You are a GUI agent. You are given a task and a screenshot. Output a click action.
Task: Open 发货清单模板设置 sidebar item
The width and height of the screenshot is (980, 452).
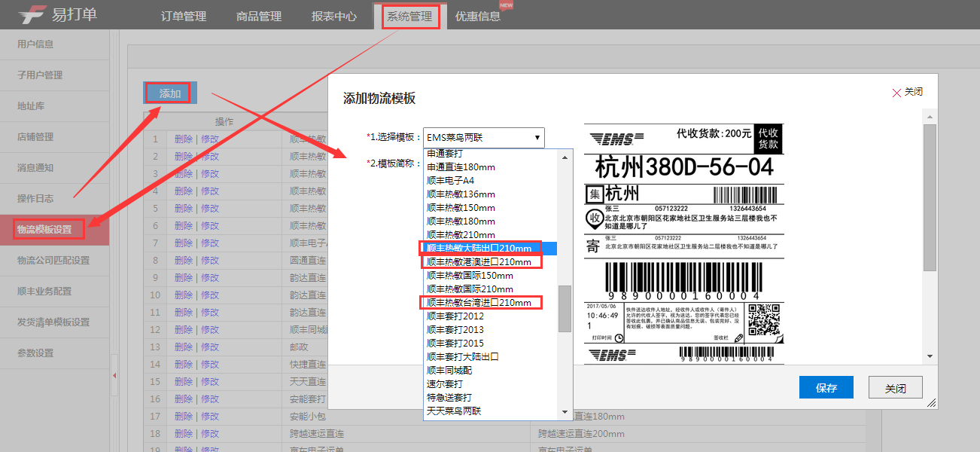click(54, 322)
